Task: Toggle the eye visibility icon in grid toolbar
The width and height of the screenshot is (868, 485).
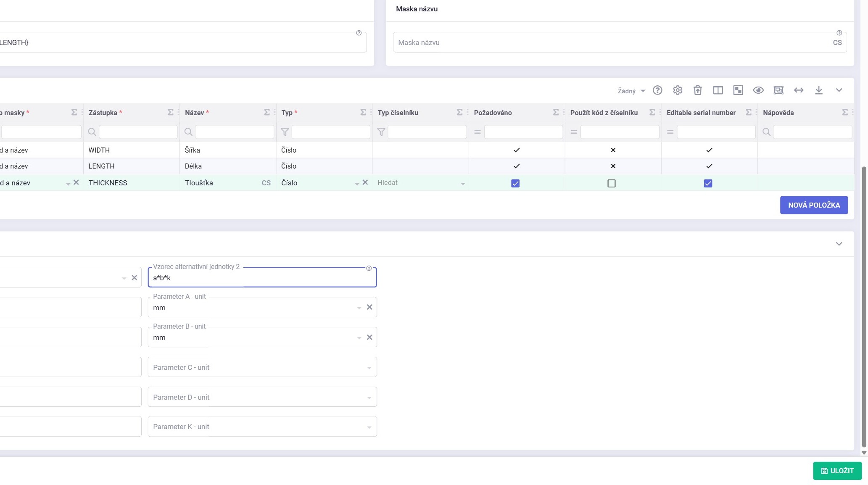Action: pyautogui.click(x=758, y=90)
